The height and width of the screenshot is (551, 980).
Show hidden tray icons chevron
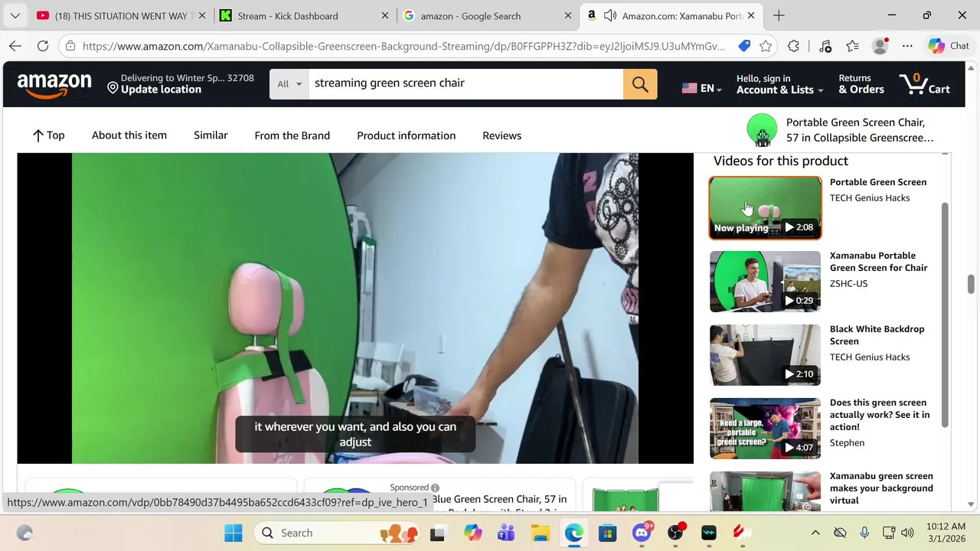[x=815, y=533]
